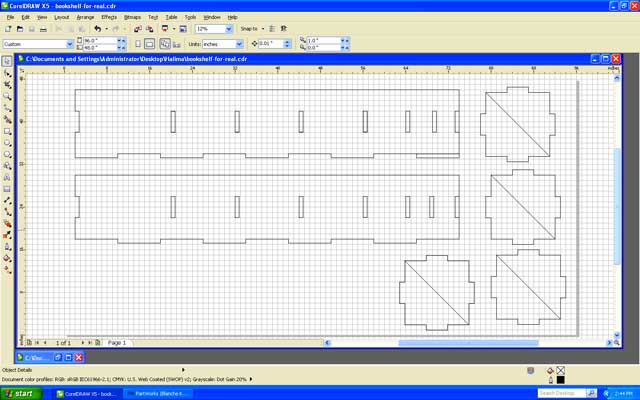Image resolution: width=640 pixels, height=400 pixels.
Task: Expand the Application Launcher dropdown arrow
Action: tap(173, 29)
